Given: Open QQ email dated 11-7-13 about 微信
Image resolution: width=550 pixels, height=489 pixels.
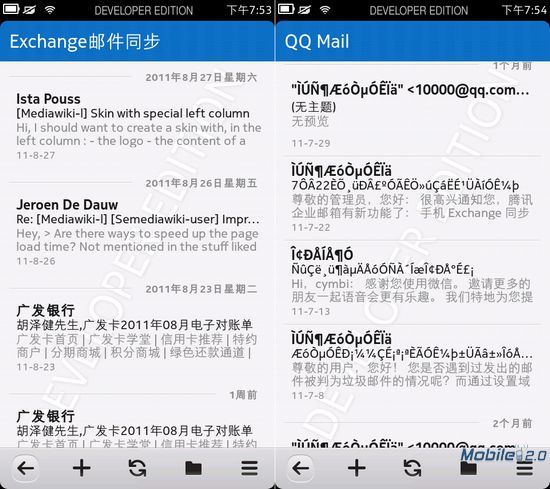Looking at the screenshot, I should 412,282.
